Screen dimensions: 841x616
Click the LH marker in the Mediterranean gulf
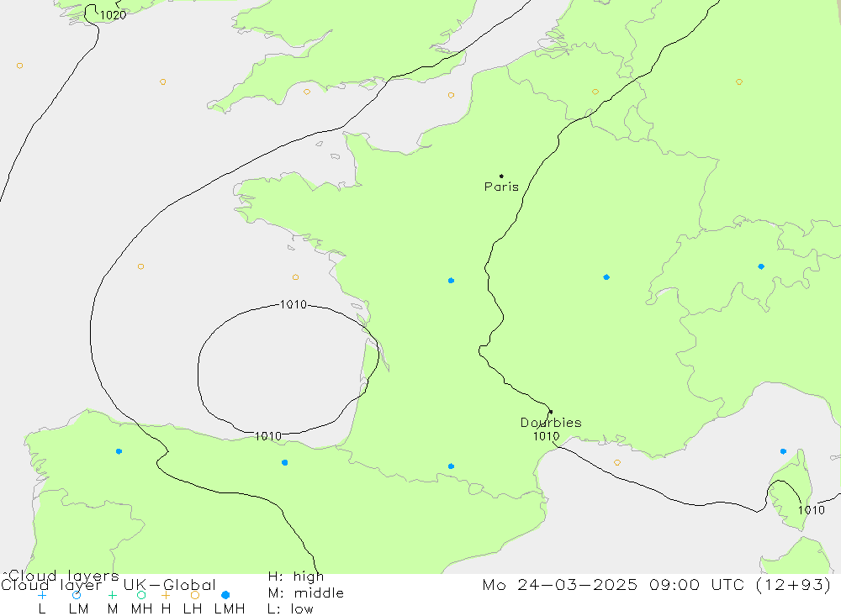pyautogui.click(x=617, y=463)
